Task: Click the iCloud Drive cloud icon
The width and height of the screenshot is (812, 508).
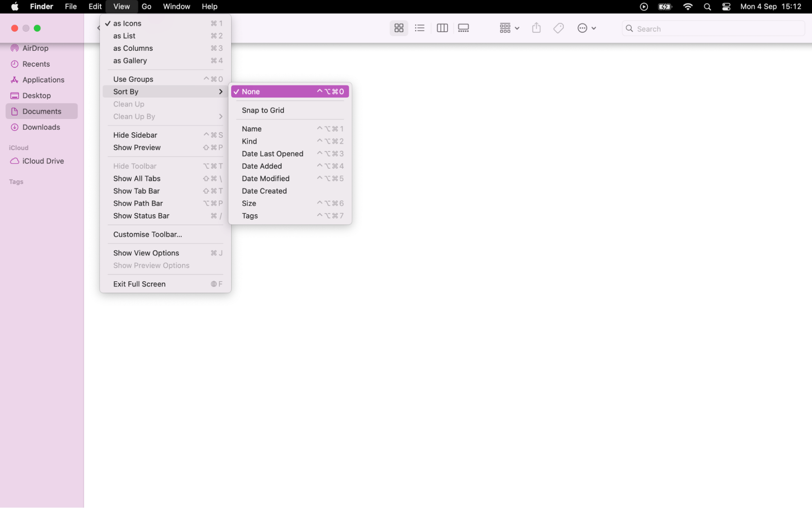Action: (15, 161)
